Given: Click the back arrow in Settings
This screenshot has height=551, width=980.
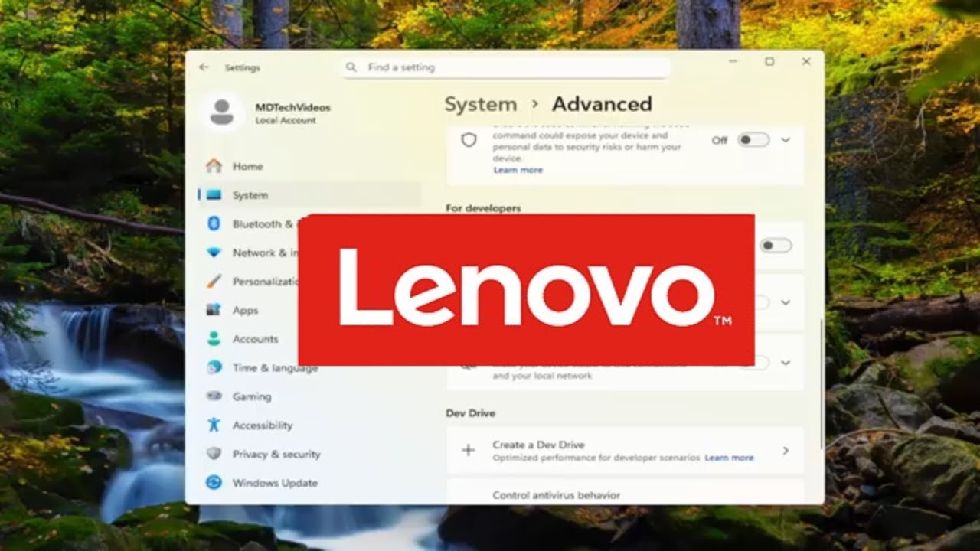Looking at the screenshot, I should tap(204, 67).
